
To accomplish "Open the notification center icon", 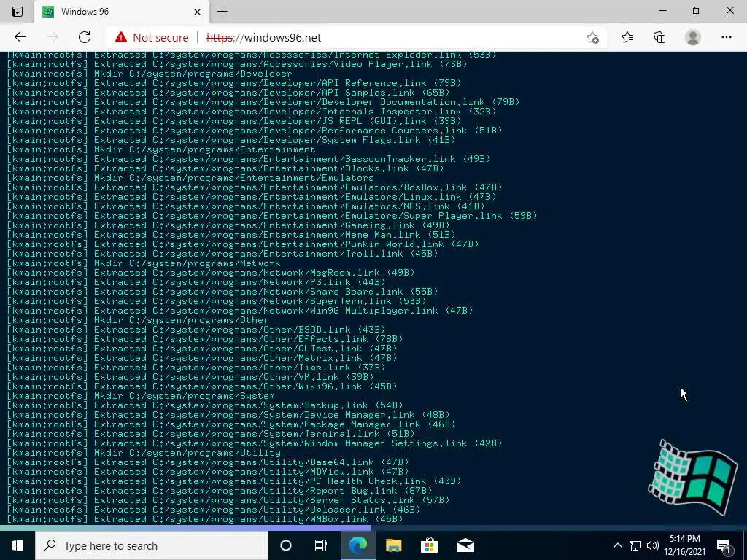I will coord(724,545).
